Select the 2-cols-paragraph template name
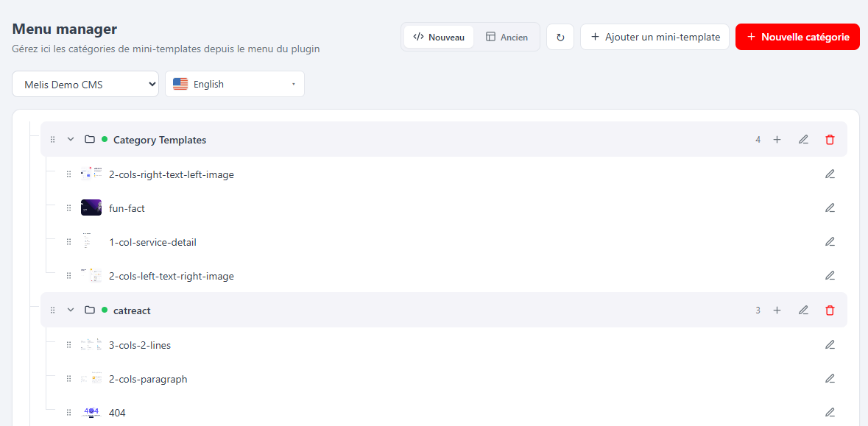This screenshot has height=426, width=868. [x=149, y=379]
